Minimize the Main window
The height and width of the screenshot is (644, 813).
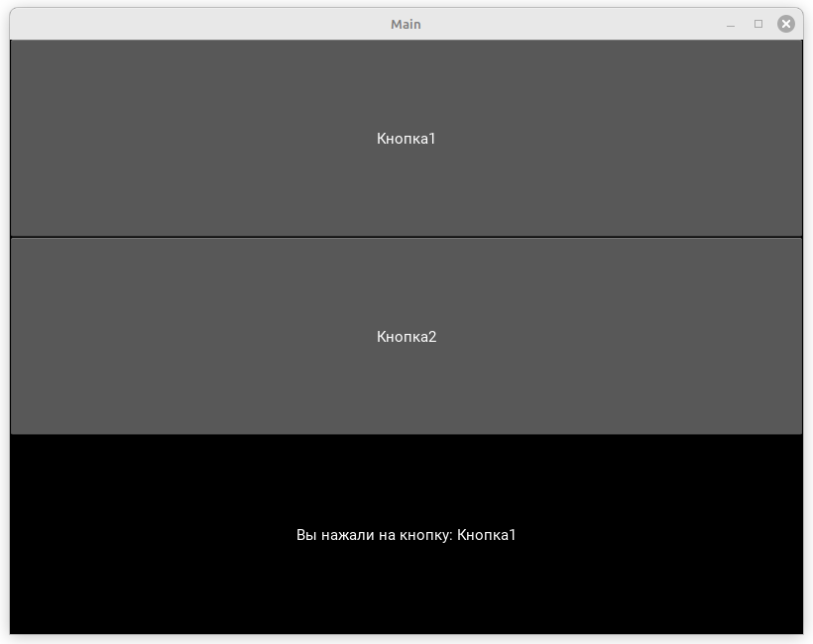click(x=731, y=25)
